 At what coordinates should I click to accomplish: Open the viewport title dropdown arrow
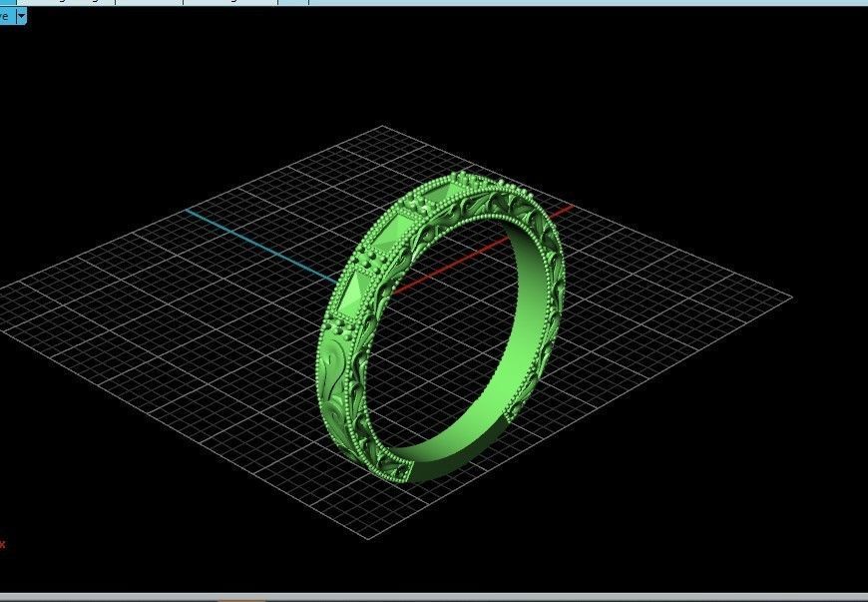click(x=21, y=16)
